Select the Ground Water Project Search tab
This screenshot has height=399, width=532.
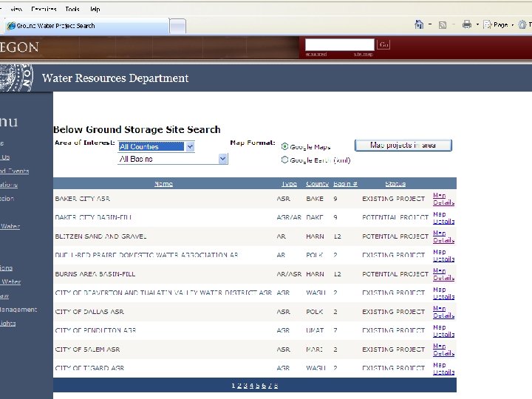(x=87, y=26)
